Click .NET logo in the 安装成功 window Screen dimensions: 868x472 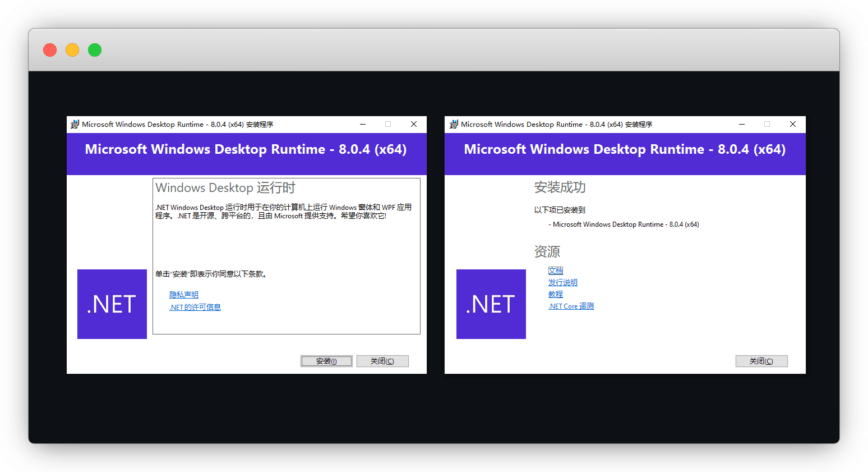491,304
